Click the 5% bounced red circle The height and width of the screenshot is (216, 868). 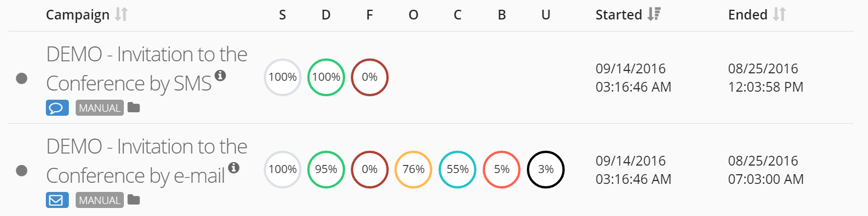tap(502, 170)
